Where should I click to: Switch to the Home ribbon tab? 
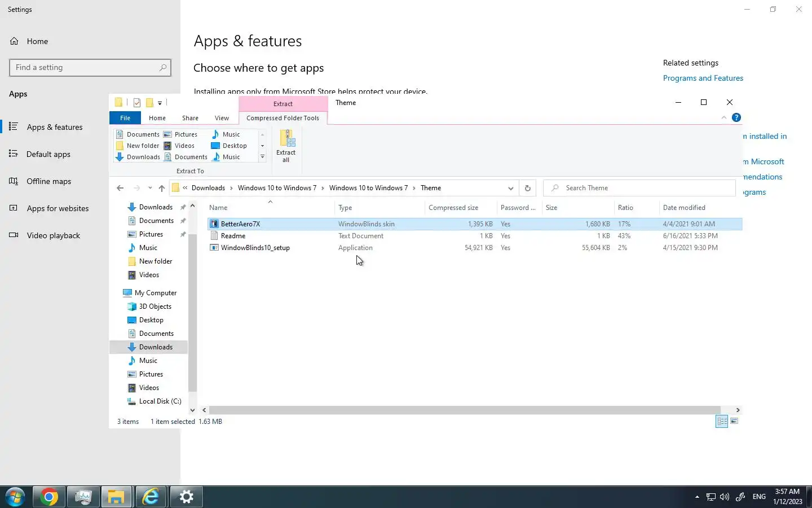click(x=157, y=118)
